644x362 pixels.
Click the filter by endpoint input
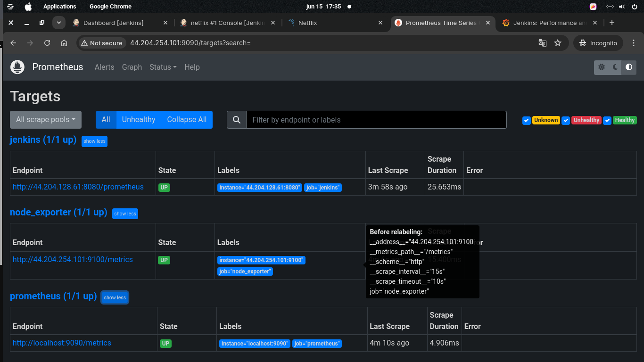[376, 120]
